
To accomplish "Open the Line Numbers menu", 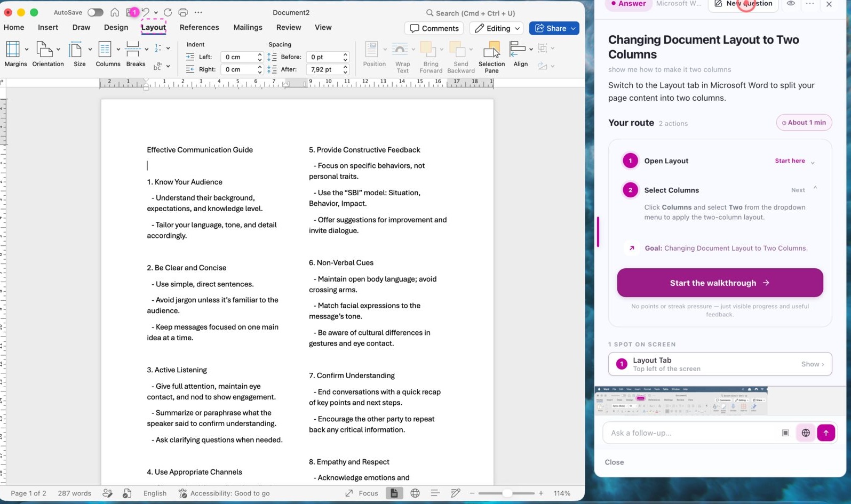I will pos(162,48).
